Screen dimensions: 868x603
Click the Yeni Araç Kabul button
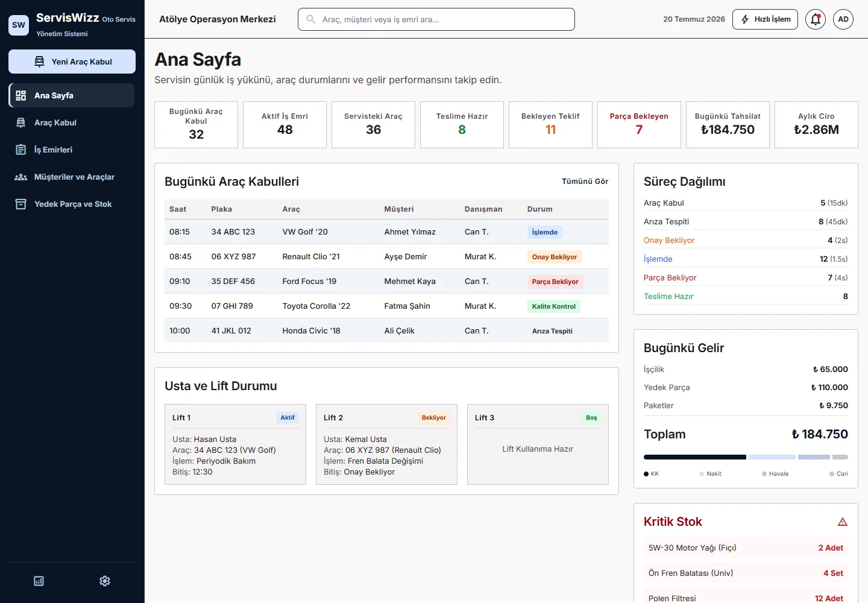click(x=72, y=62)
